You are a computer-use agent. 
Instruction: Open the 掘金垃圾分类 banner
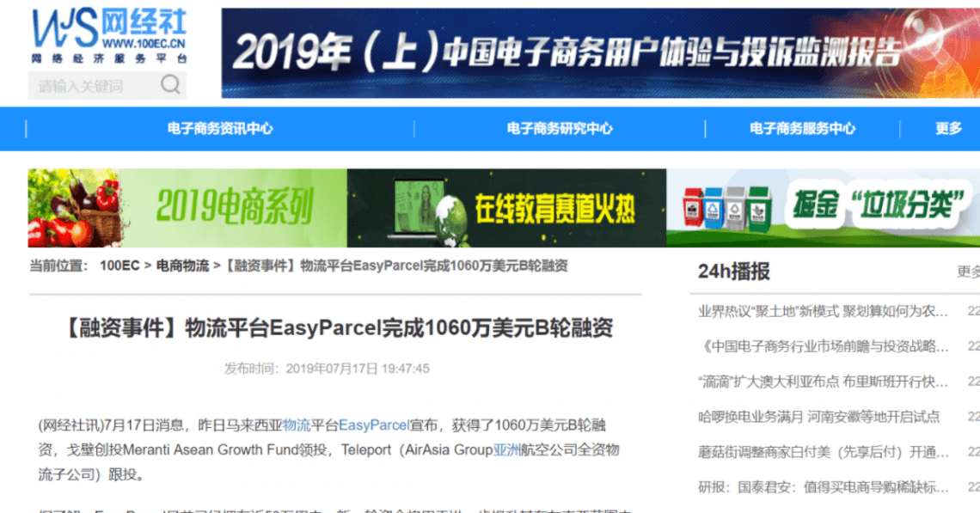pos(823,208)
